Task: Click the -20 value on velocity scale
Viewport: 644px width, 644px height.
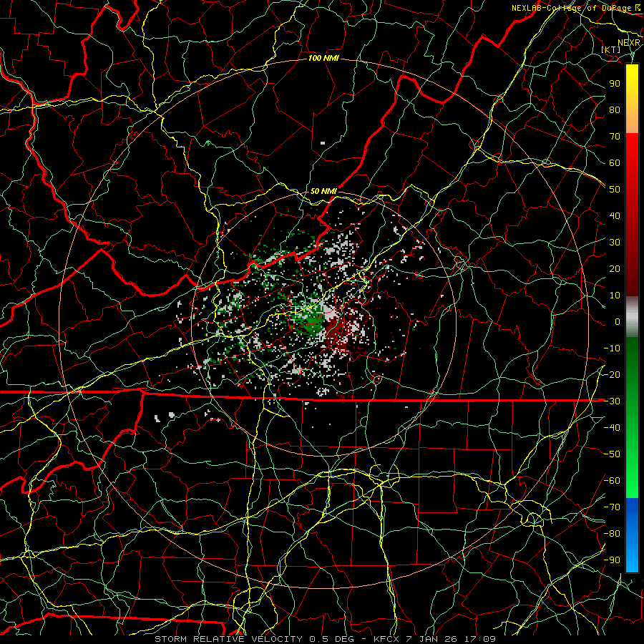Action: pos(612,374)
